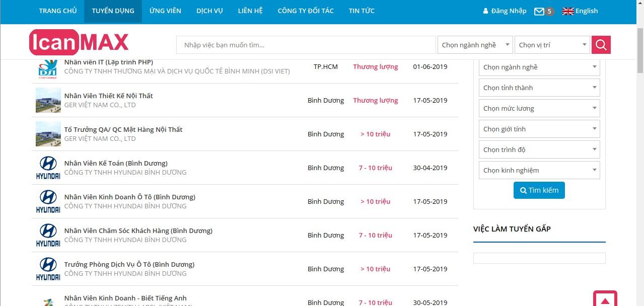
Task: Click > 10 triệu salary in Tổ Trưởng QA/ QC row
Action: (x=376, y=134)
